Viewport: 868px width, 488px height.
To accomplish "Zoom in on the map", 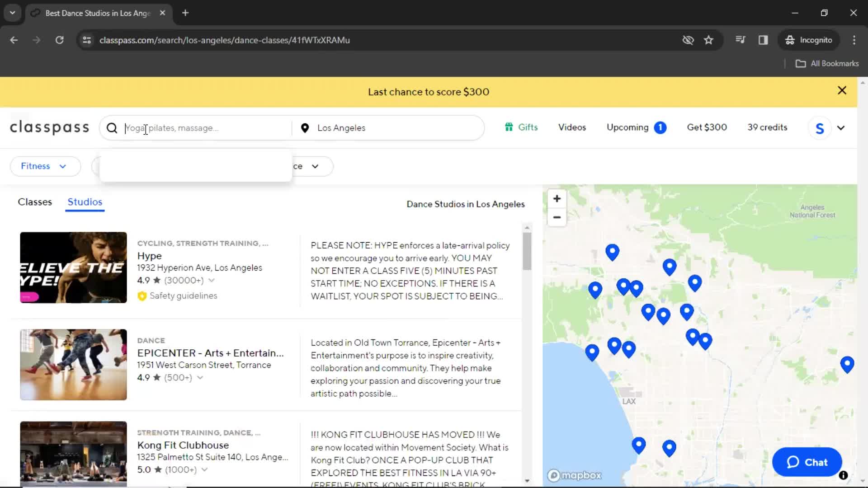I will [x=557, y=199].
